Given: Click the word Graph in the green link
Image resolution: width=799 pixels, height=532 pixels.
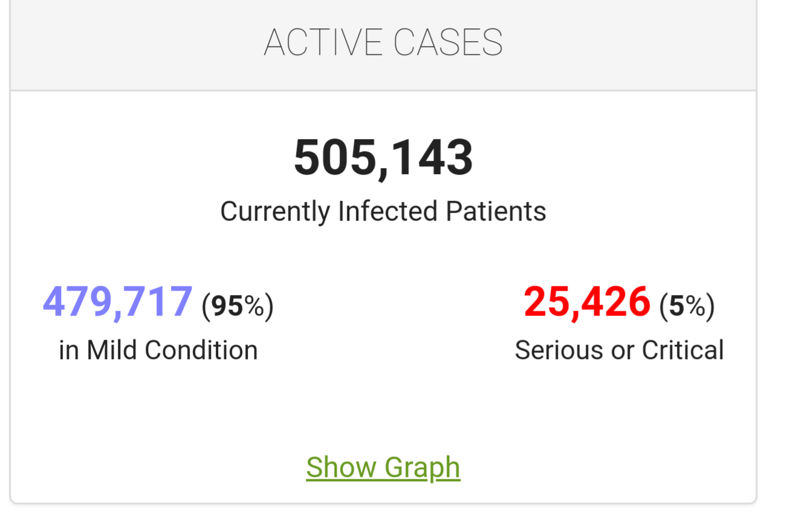Looking at the screenshot, I should pos(422,467).
